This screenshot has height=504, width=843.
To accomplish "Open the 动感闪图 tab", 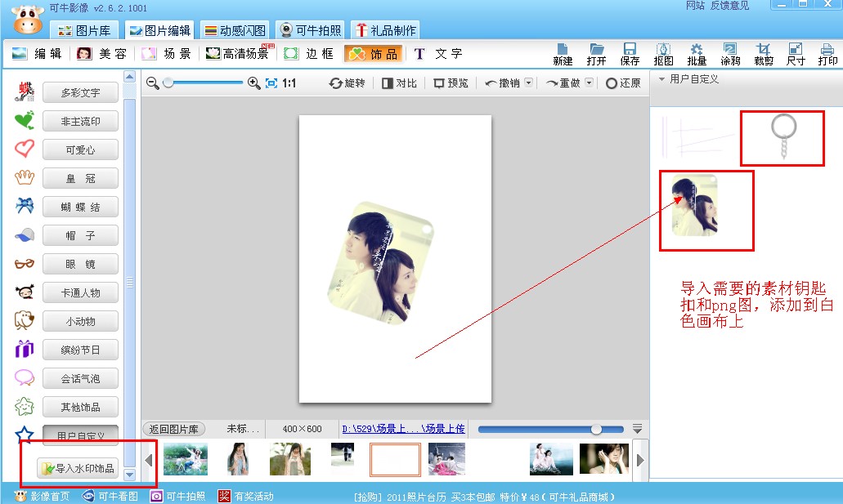I will 235,30.
